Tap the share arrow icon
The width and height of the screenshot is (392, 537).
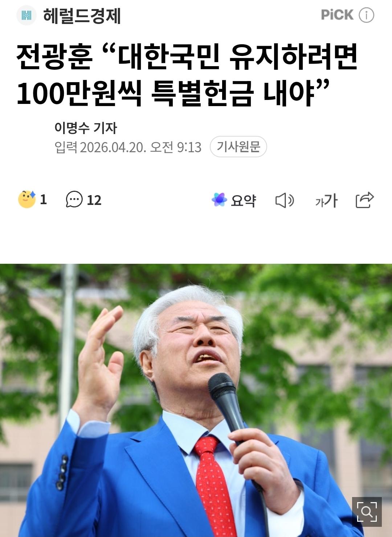364,200
